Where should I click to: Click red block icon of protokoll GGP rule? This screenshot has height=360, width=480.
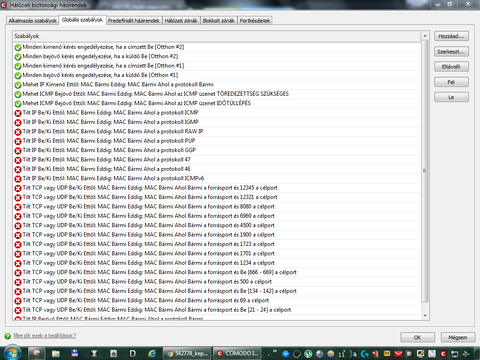18,151
